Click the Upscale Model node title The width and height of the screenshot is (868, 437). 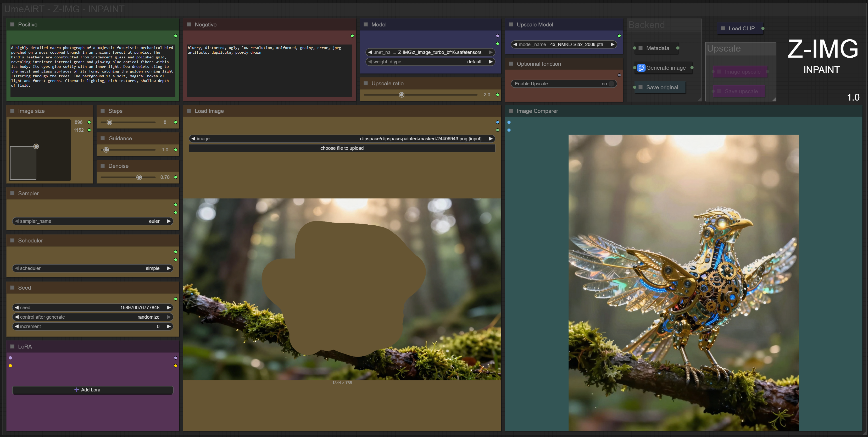coord(535,25)
